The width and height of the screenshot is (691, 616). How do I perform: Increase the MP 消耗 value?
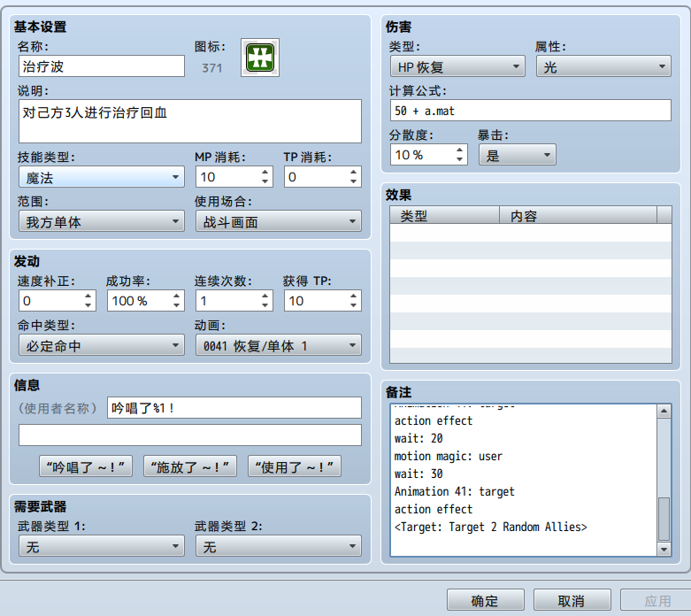point(265,172)
